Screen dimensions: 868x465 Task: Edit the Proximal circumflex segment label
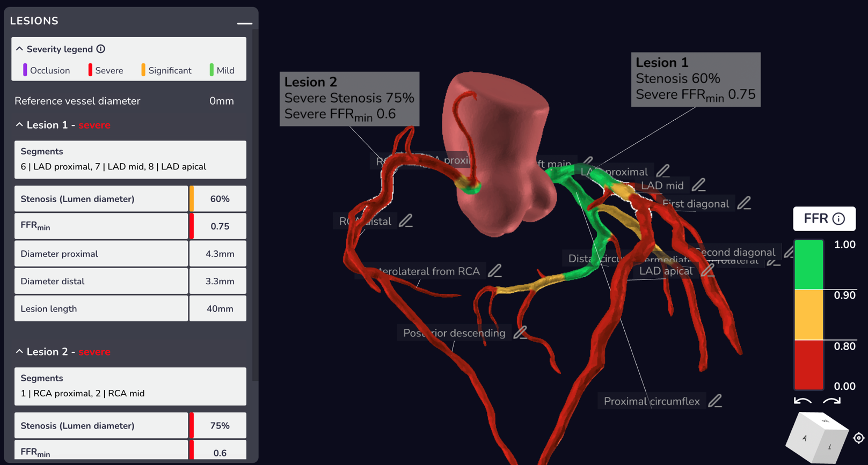[x=714, y=401]
